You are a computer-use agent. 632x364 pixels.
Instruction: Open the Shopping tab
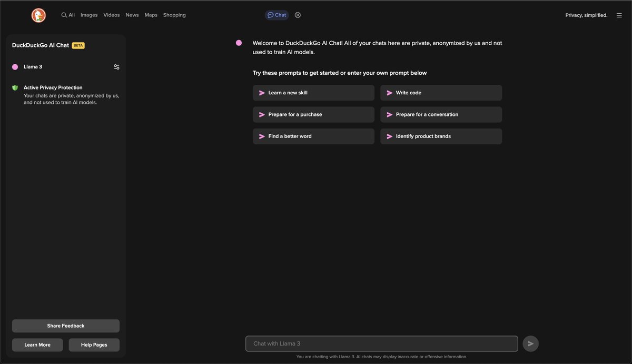pos(174,15)
